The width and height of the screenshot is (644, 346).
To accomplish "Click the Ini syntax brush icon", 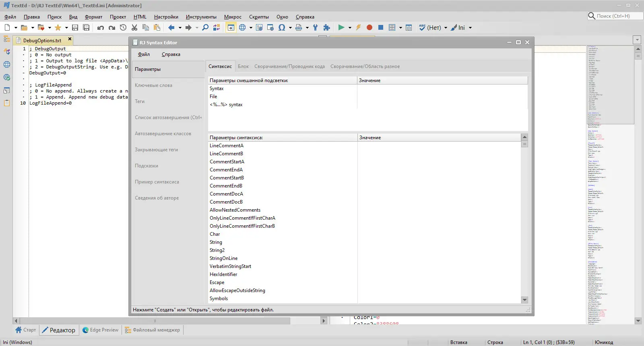I will coord(454,27).
